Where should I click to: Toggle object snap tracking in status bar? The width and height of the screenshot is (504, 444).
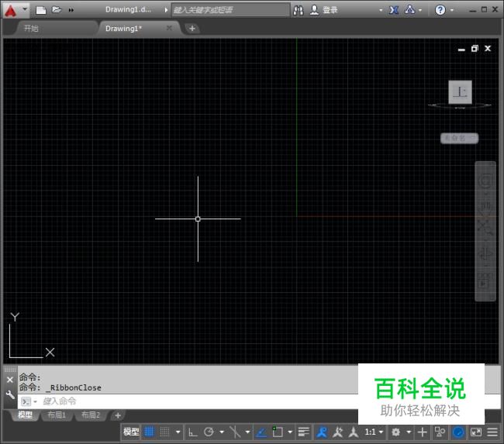pos(261,432)
